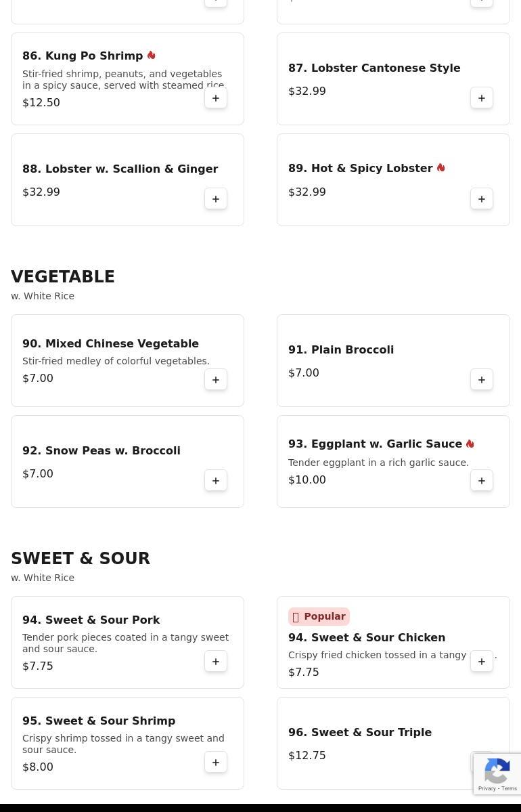Add Sweet & Sour Pork to order
The image size is (521, 812).
pyautogui.click(x=216, y=661)
